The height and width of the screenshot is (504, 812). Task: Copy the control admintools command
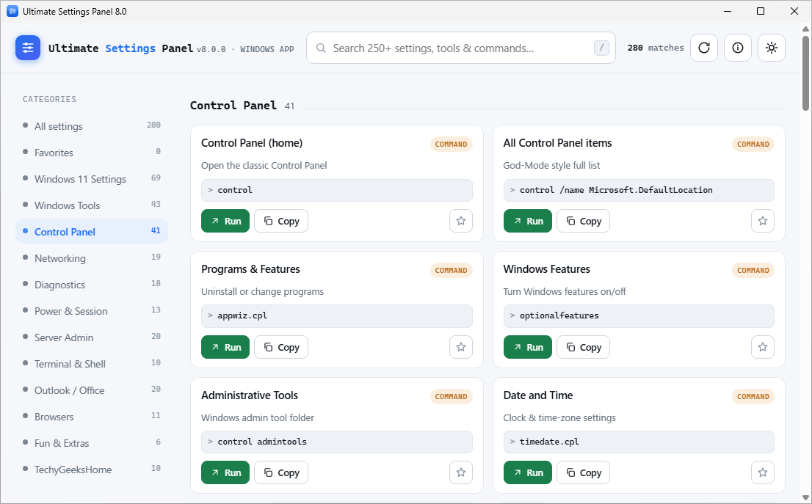tap(281, 472)
